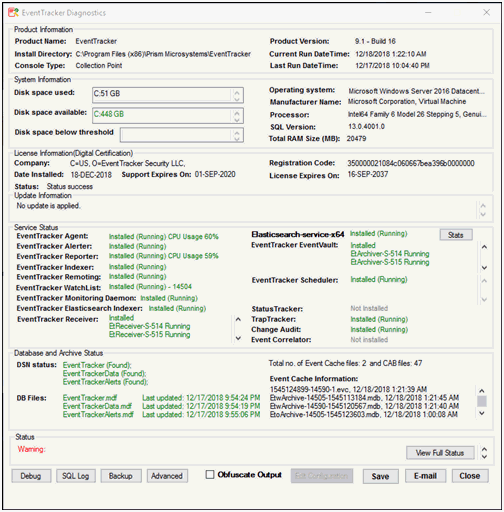This screenshot has height=512, width=504.
Task: Select EtReceiver-S-514 Running entry
Action: 150,326
